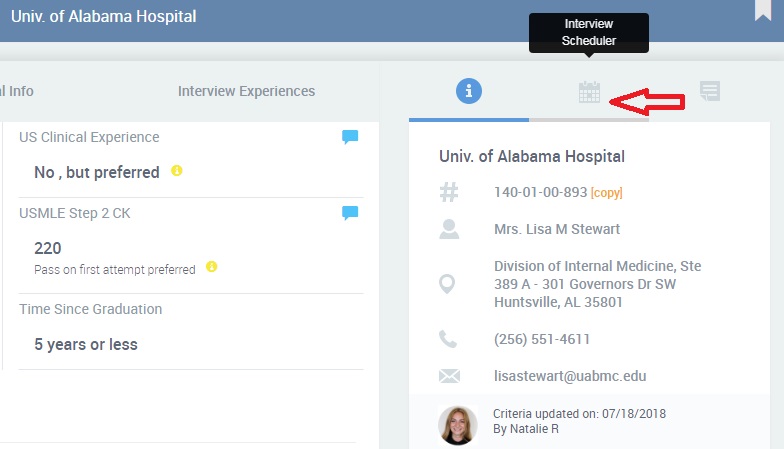Click Univ. of Alabama Hospital card heading
Image resolution: width=784 pixels, height=449 pixels.
click(x=532, y=156)
